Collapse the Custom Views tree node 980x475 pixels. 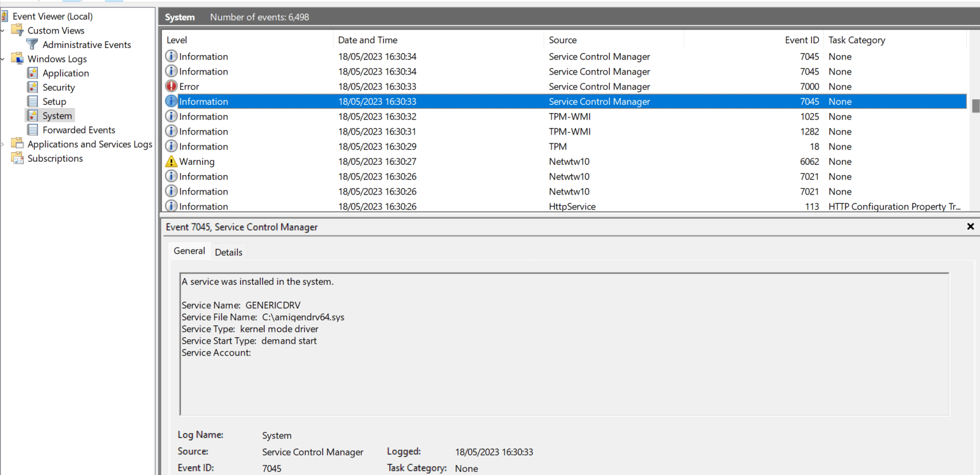pyautogui.click(x=4, y=30)
